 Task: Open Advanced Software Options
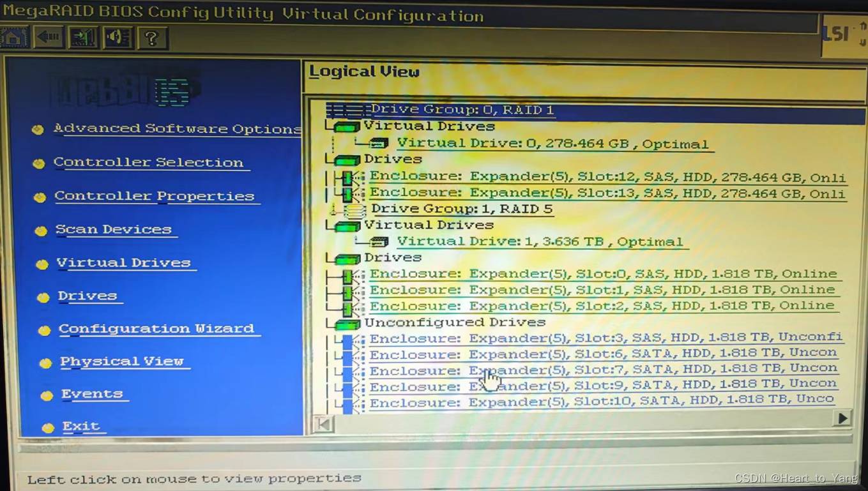(178, 128)
